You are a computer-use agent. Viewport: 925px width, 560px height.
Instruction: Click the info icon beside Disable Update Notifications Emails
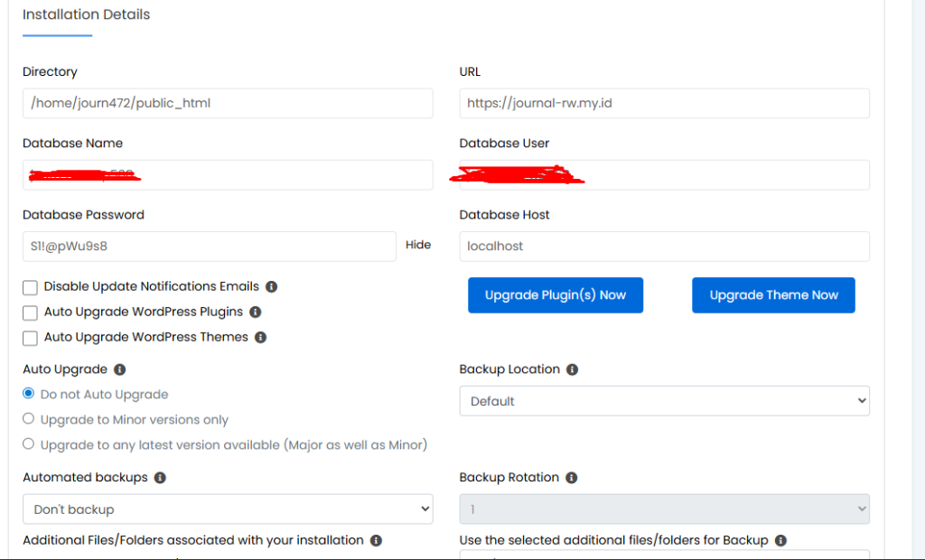(270, 286)
